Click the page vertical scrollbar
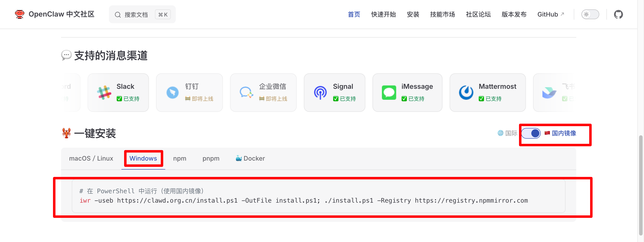 [641, 185]
